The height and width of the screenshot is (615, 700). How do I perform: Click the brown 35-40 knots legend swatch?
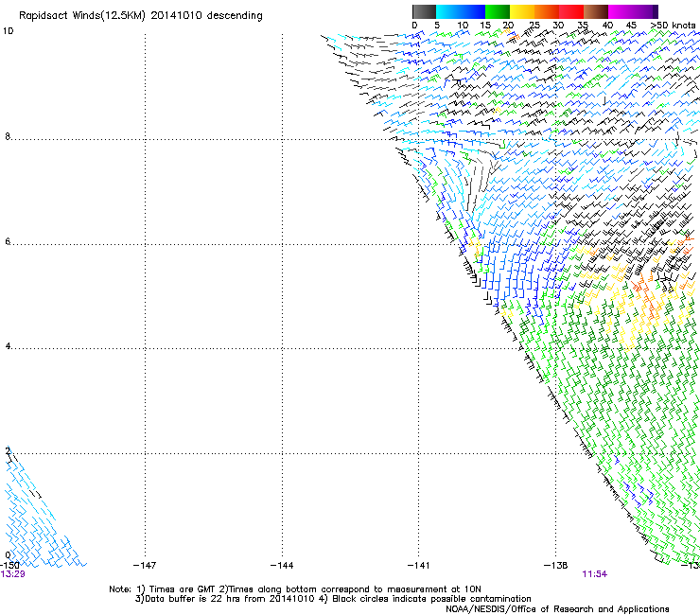(596, 12)
